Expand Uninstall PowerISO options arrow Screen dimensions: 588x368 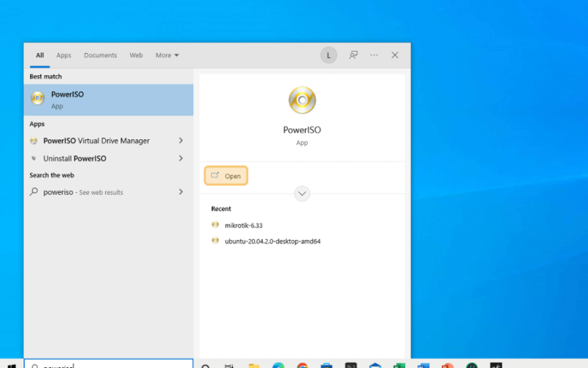181,158
